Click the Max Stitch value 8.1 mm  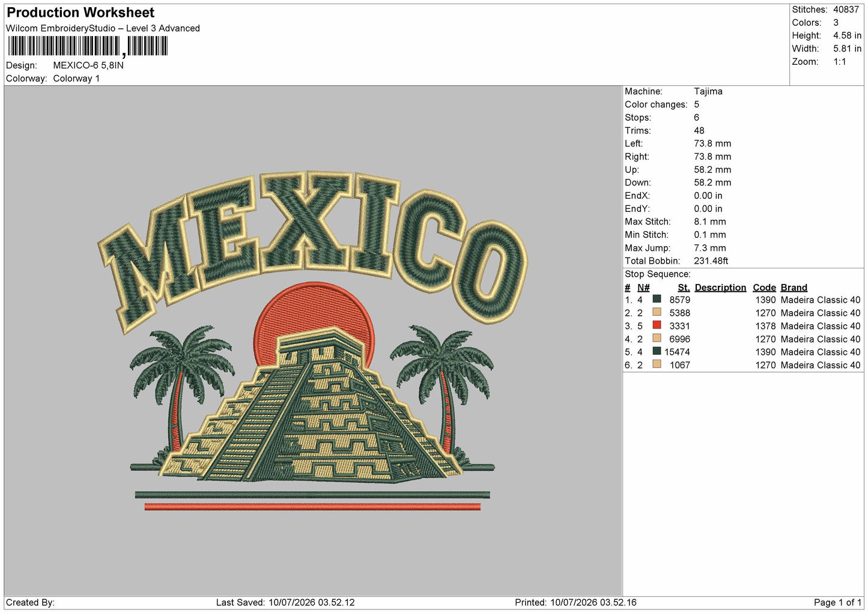coord(710,222)
